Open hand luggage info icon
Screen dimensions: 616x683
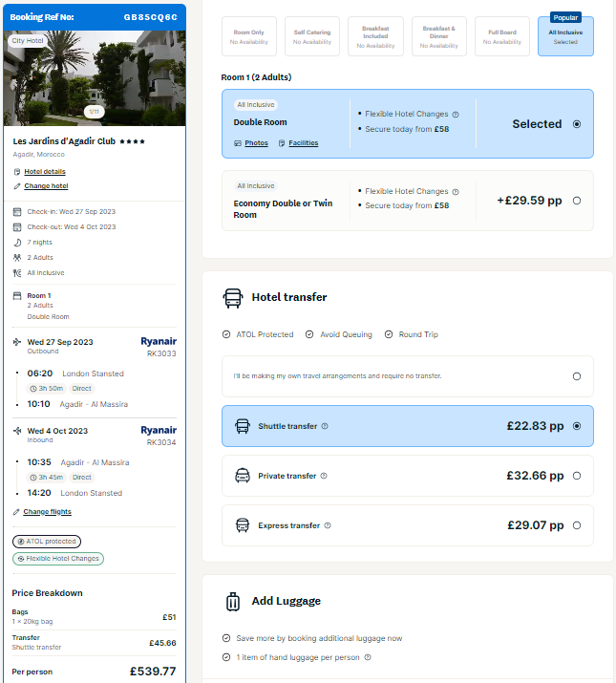tap(368, 657)
